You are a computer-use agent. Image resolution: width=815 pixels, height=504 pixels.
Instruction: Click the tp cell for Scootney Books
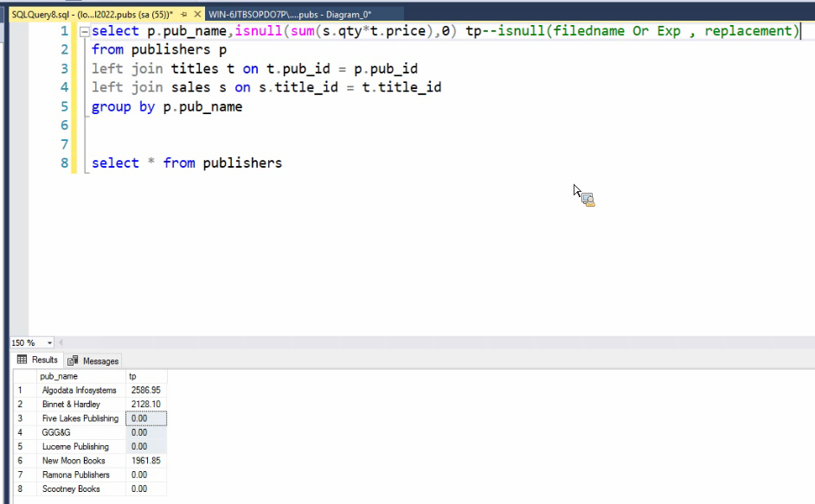point(146,488)
